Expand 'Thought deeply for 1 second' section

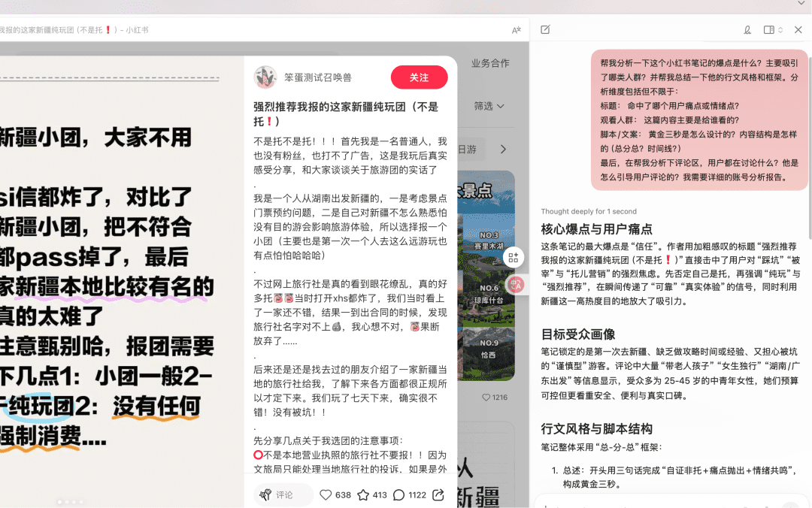pyautogui.click(x=588, y=211)
